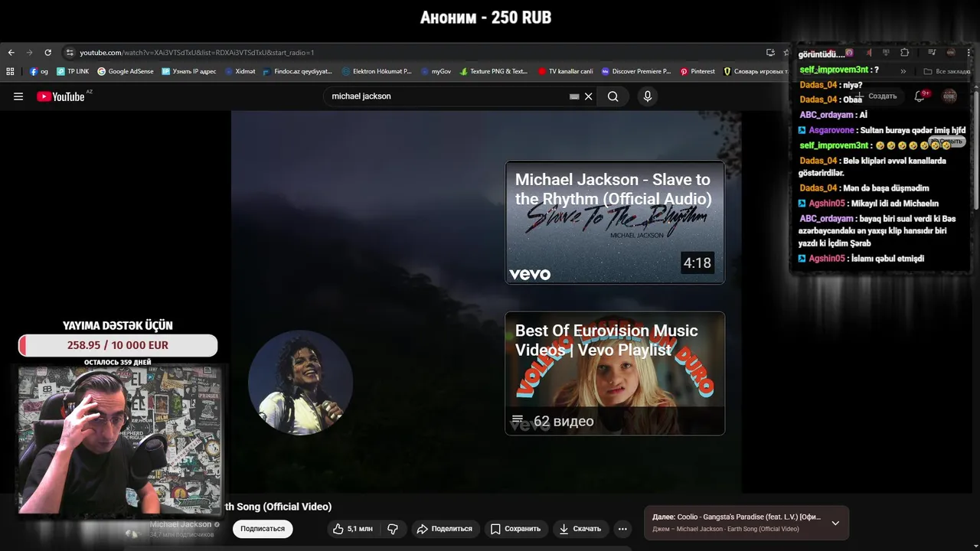Open the browser apps grid shortcut

[10, 71]
